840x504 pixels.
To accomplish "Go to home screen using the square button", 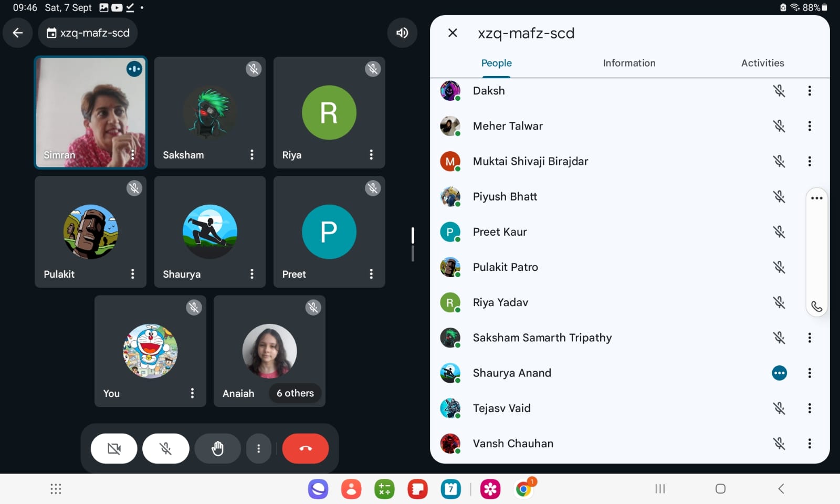I will 720,489.
